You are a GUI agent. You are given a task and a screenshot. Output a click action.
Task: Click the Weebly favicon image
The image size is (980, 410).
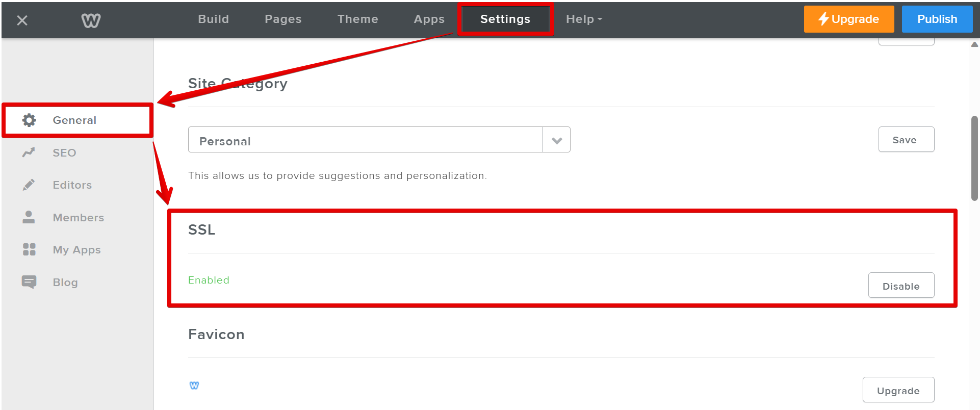coord(194,386)
